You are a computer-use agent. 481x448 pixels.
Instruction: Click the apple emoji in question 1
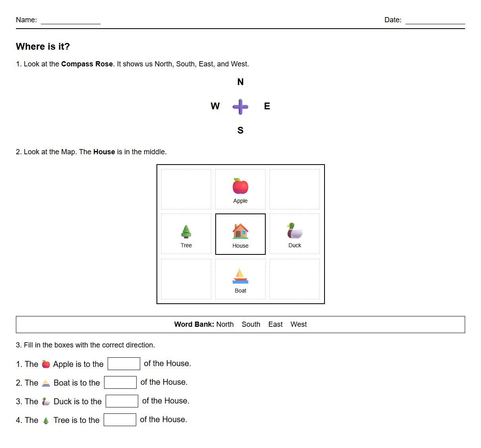46,364
